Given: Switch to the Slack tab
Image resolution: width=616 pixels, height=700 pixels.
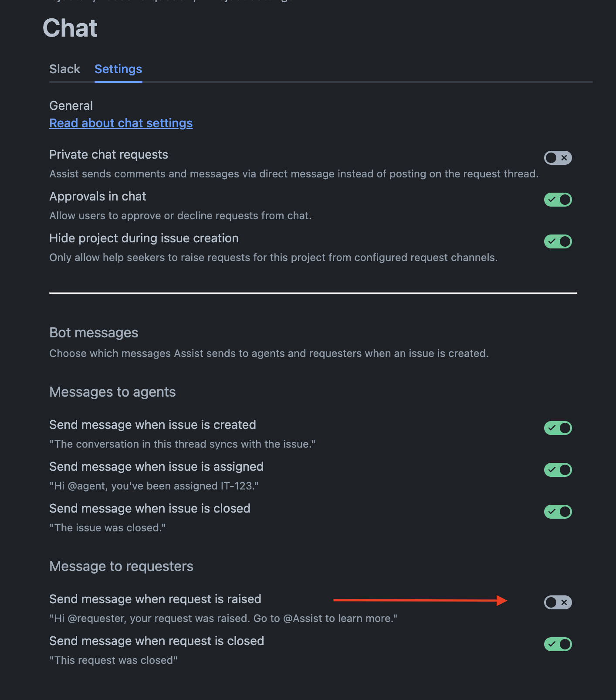Looking at the screenshot, I should pyautogui.click(x=64, y=69).
